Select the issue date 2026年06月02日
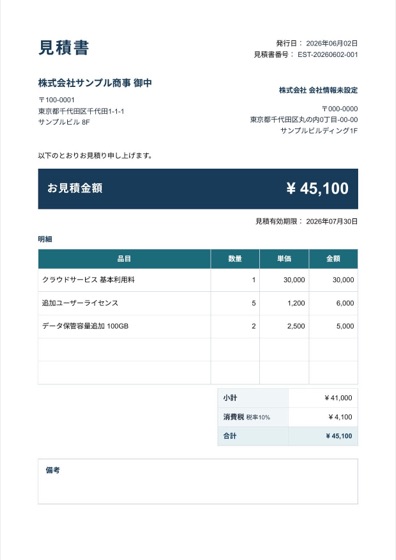 coord(332,43)
